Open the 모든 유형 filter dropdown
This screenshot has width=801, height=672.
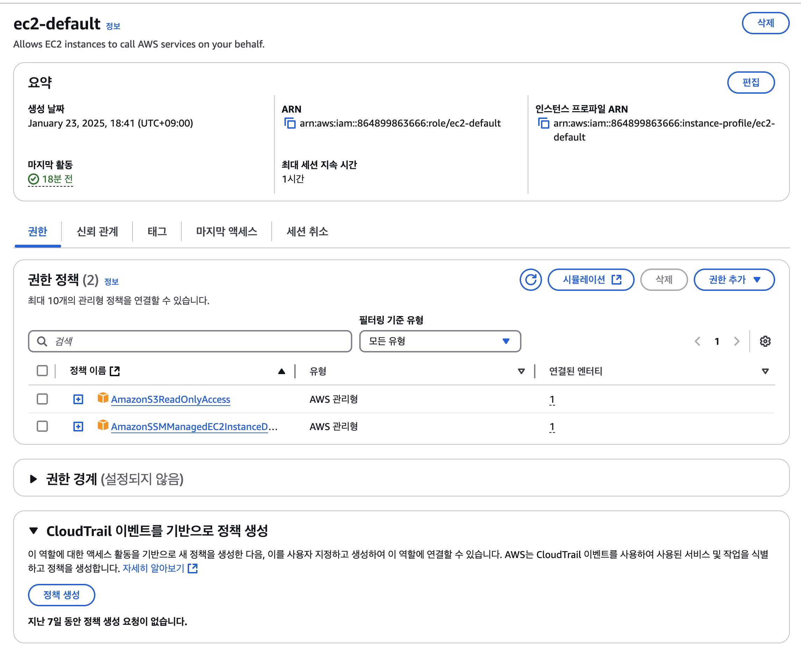[x=440, y=341]
